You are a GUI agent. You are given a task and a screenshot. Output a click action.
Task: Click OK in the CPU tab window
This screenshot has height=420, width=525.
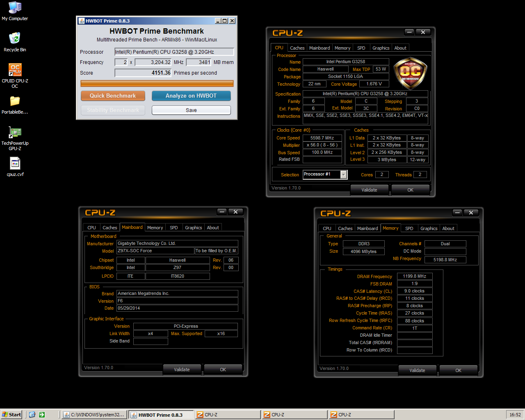(x=410, y=190)
